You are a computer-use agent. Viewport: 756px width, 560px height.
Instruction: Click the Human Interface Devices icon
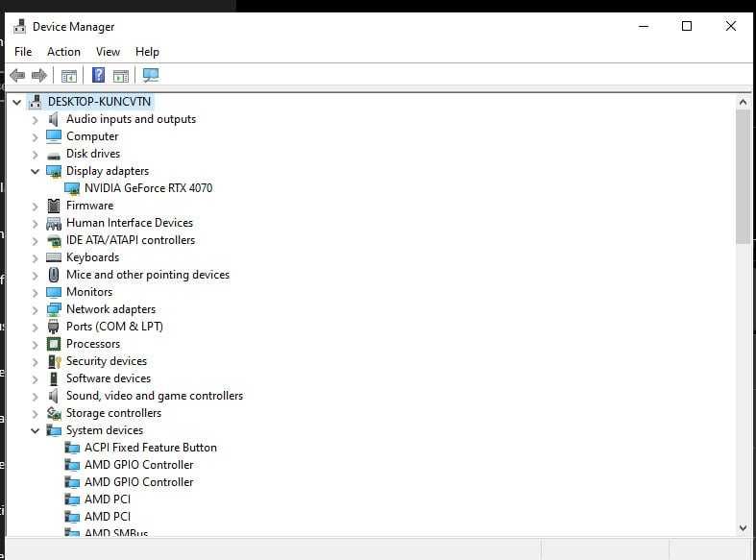click(x=54, y=223)
